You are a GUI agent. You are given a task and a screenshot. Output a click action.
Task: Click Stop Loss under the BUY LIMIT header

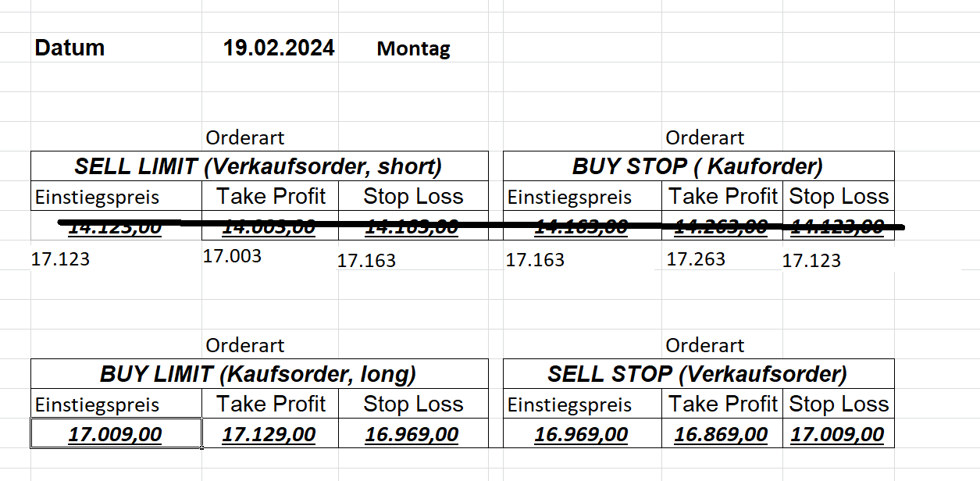[x=413, y=404]
